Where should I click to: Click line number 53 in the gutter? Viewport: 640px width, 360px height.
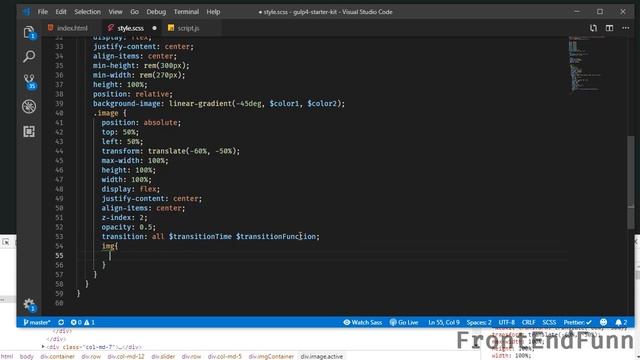click(59, 237)
